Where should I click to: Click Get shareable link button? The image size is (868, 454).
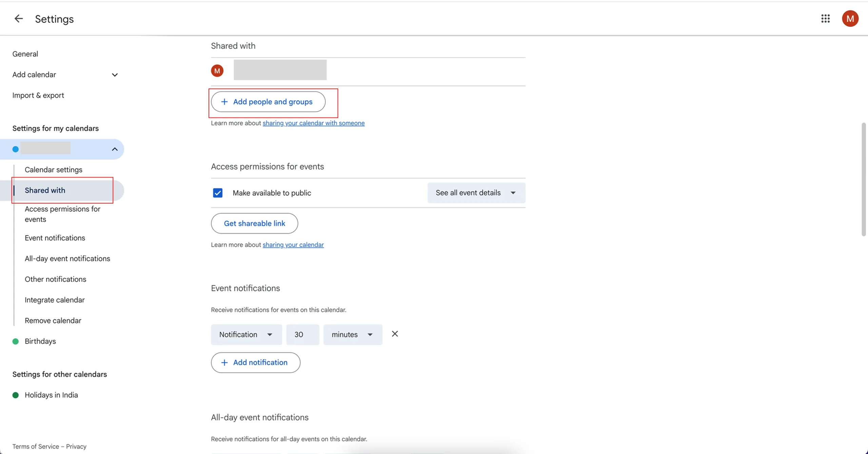[x=254, y=223]
